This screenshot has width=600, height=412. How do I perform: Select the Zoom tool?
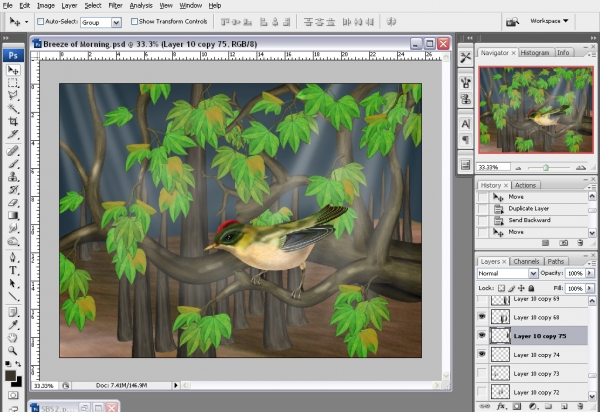pos(13,350)
